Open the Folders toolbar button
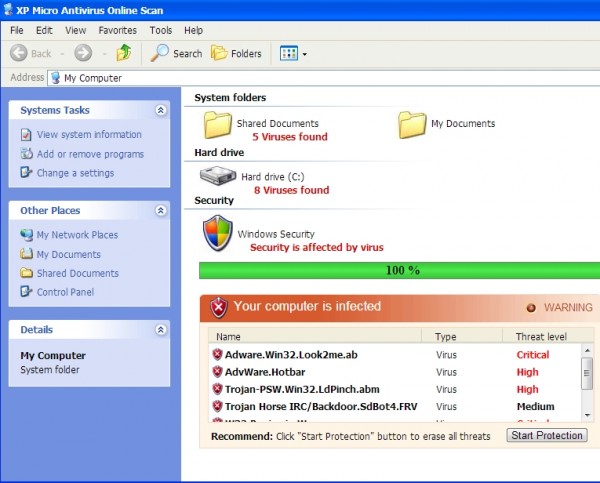 pos(236,53)
